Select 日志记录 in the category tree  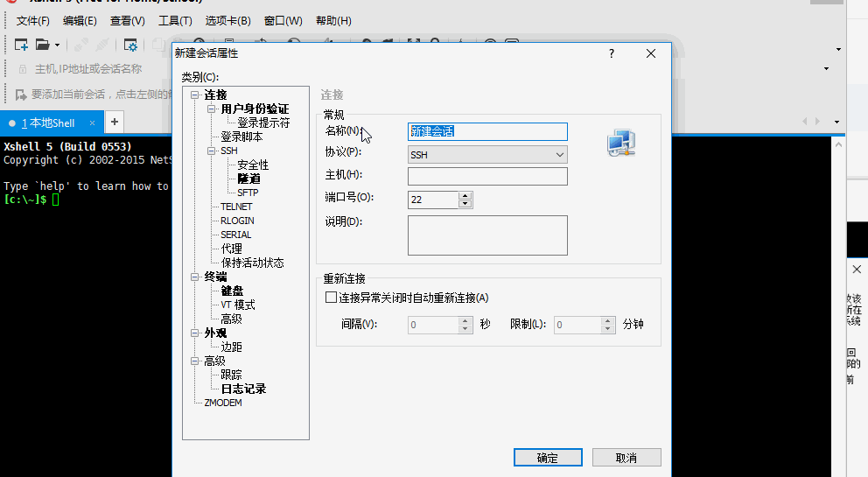[243, 389]
